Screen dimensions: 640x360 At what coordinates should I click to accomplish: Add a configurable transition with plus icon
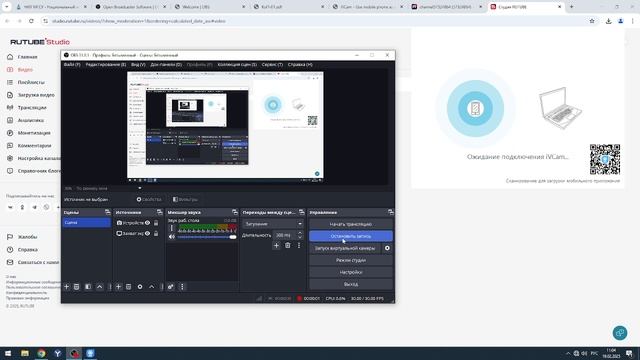[276, 245]
